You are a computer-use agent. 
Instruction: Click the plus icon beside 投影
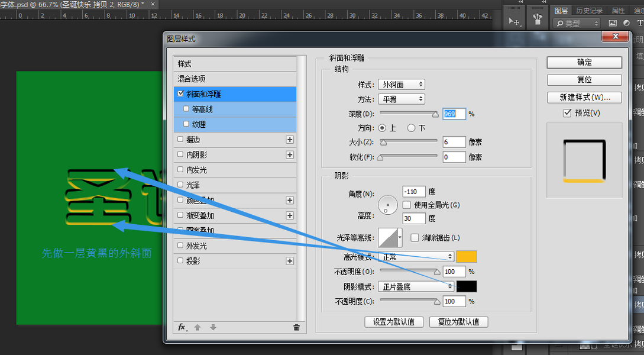290,262
